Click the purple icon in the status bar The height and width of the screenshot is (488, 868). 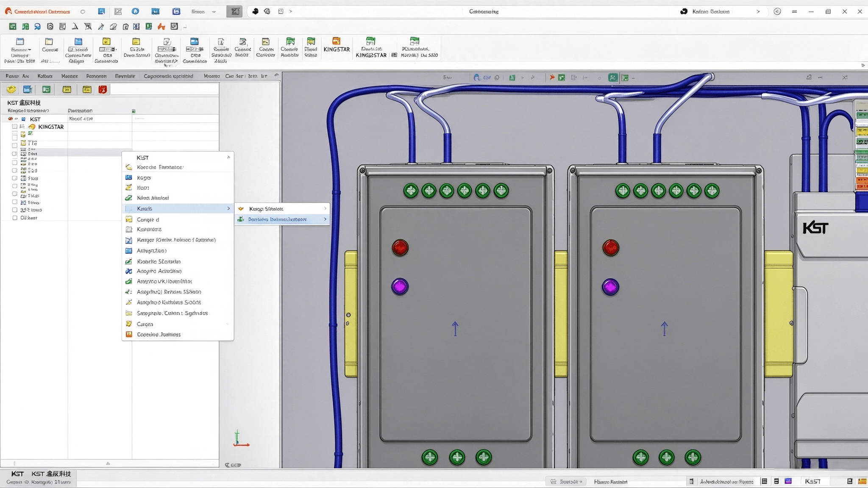(x=788, y=481)
